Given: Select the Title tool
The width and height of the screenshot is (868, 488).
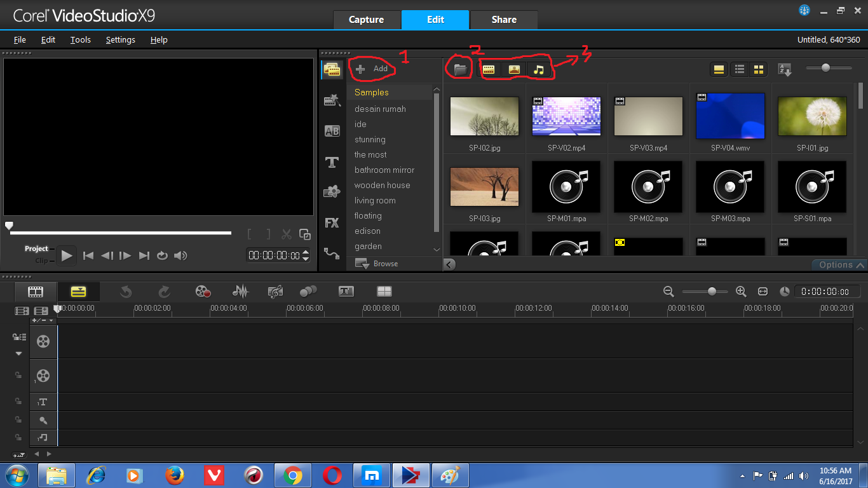Looking at the screenshot, I should 332,162.
